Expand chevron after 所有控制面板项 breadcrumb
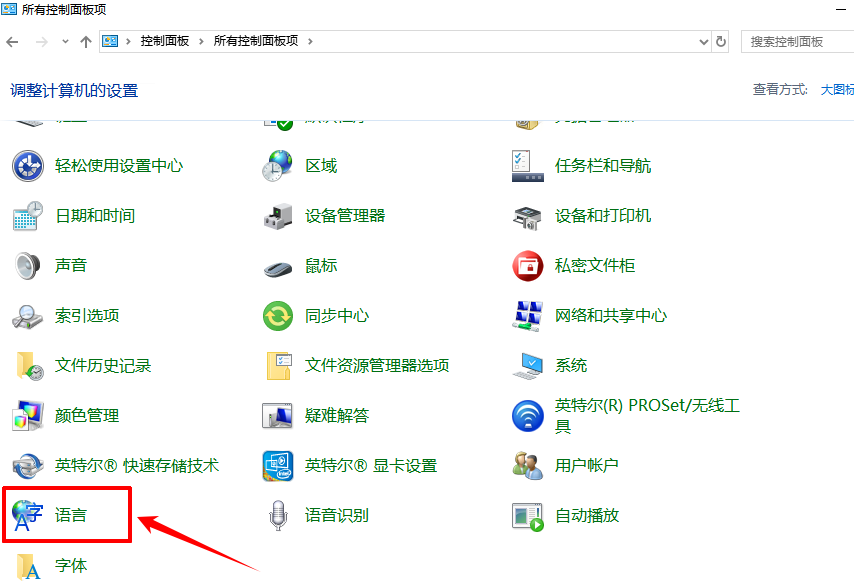Image resolution: width=854 pixels, height=588 pixels. point(310,41)
